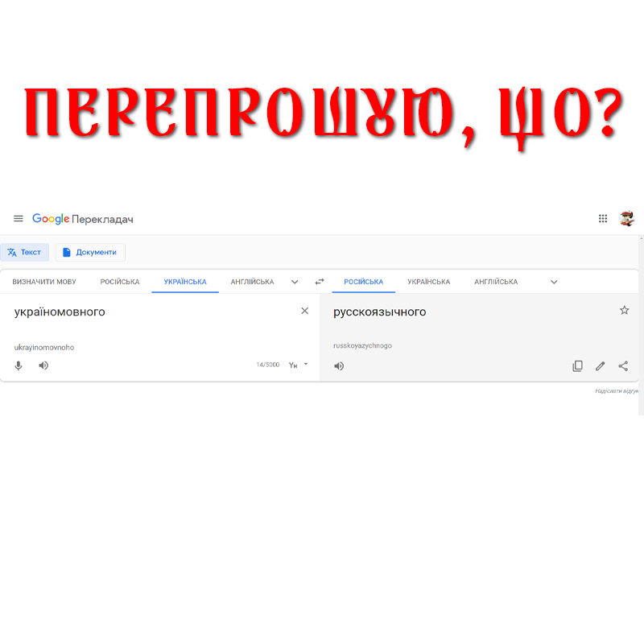Choose РОСІЙСЬКА as target language
Image resolution: width=644 pixels, height=644 pixels.
(x=364, y=282)
